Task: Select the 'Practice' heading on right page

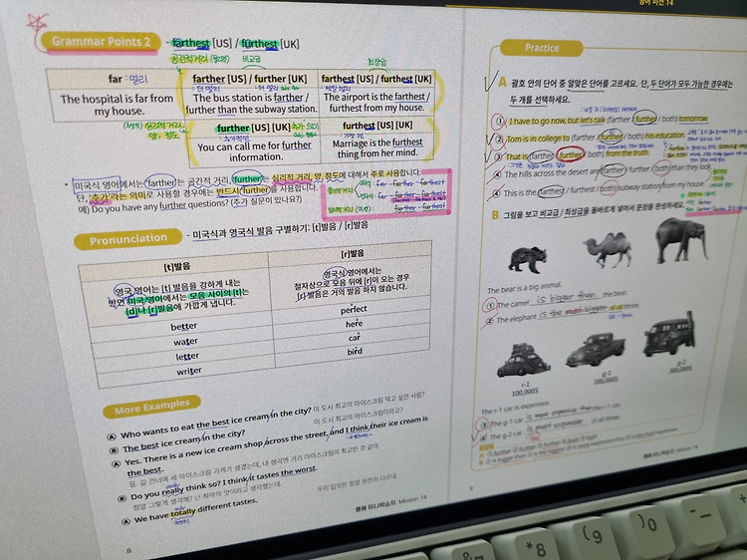Action: coord(542,48)
